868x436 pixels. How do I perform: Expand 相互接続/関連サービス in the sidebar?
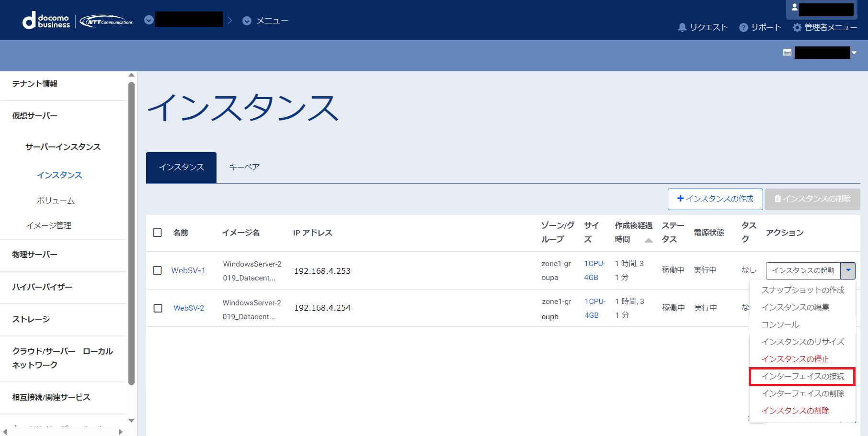point(51,397)
